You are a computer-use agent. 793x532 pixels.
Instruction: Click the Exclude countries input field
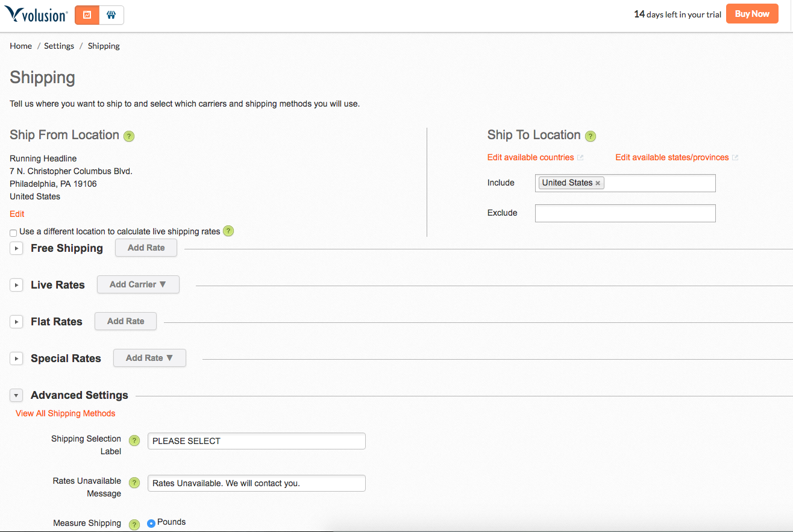point(625,213)
